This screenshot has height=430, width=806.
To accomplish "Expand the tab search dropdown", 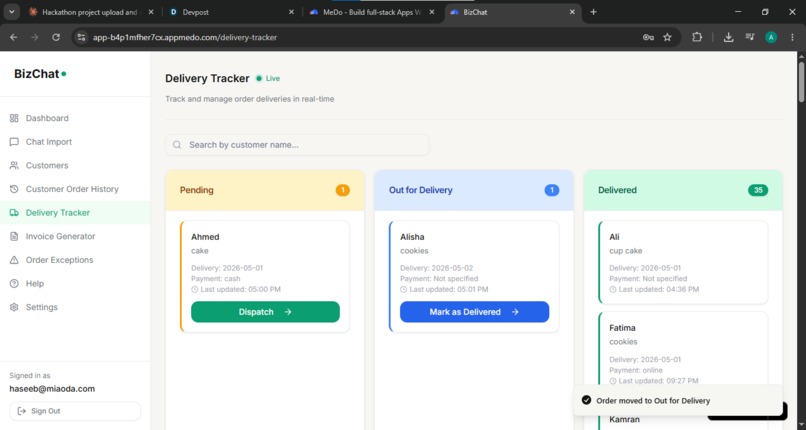I will pos(11,12).
